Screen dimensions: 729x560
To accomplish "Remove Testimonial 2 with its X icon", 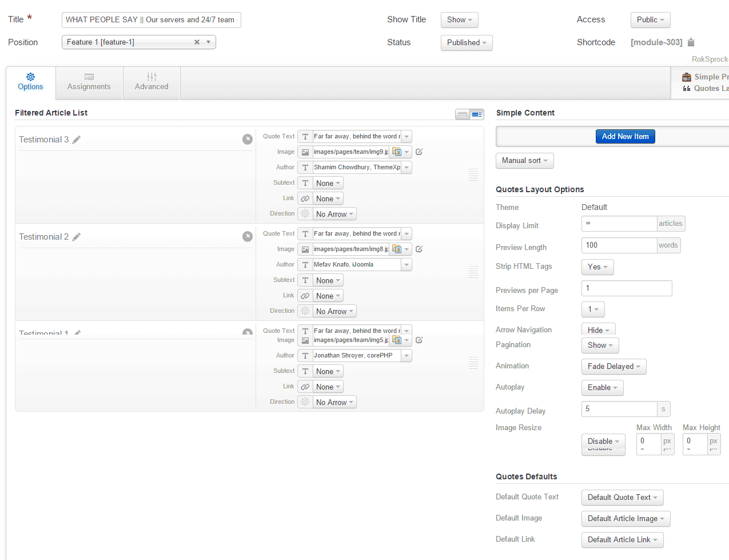I will tap(248, 237).
